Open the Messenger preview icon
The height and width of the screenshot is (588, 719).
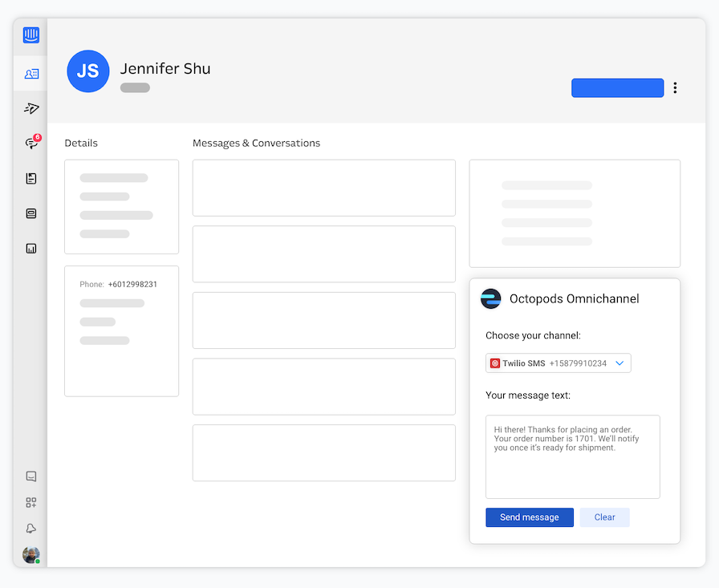(x=30, y=476)
